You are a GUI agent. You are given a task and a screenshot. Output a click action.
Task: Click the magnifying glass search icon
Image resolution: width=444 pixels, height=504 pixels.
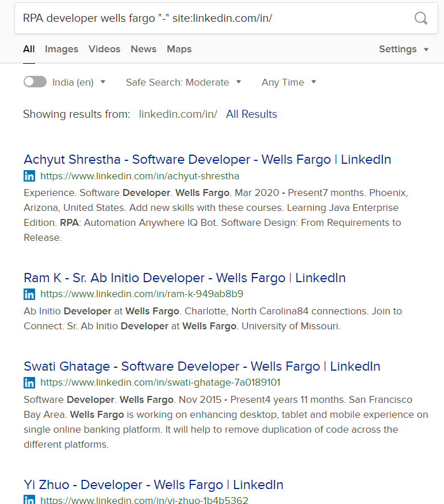click(x=421, y=18)
